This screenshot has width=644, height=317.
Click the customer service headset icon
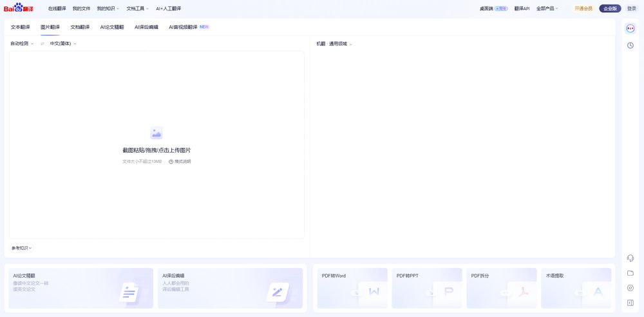click(630, 258)
